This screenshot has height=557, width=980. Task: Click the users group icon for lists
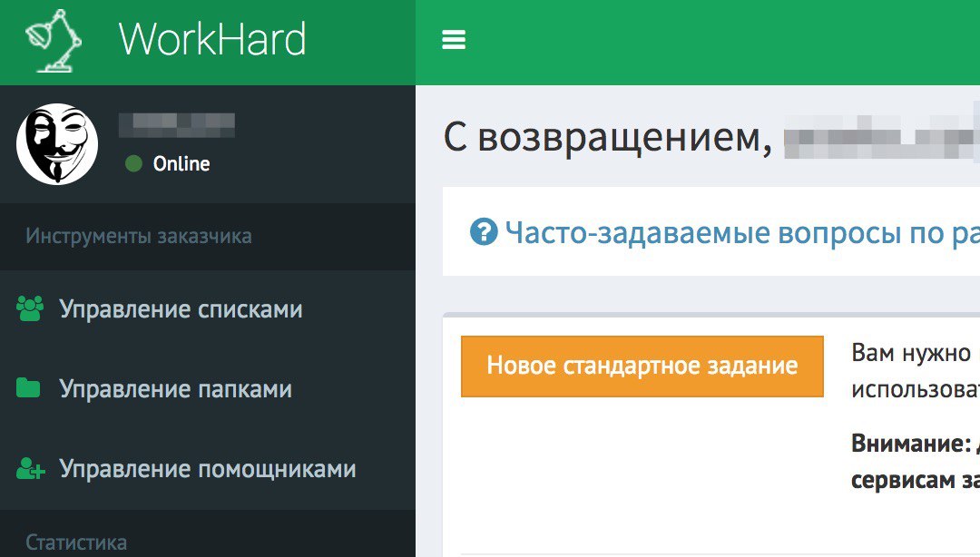[30, 308]
